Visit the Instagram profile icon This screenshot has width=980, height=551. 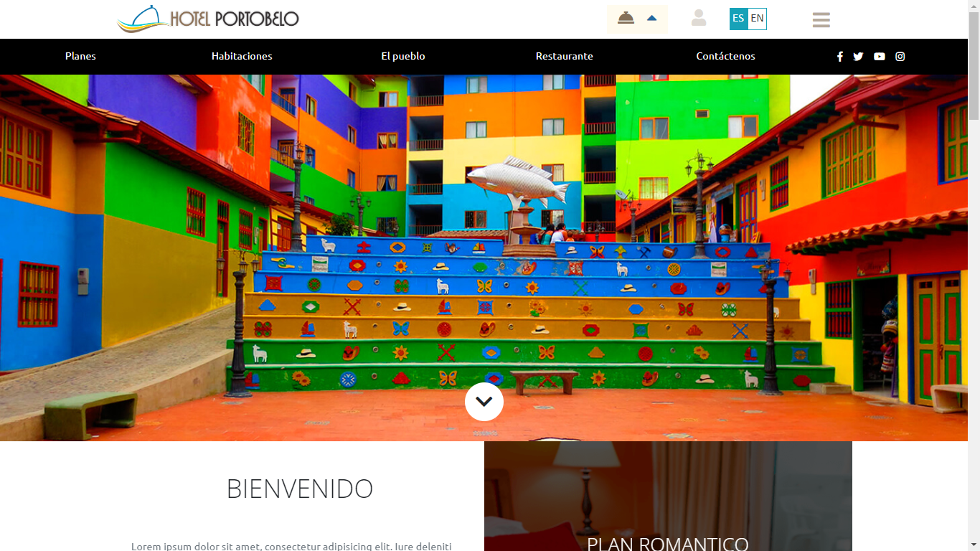900,57
